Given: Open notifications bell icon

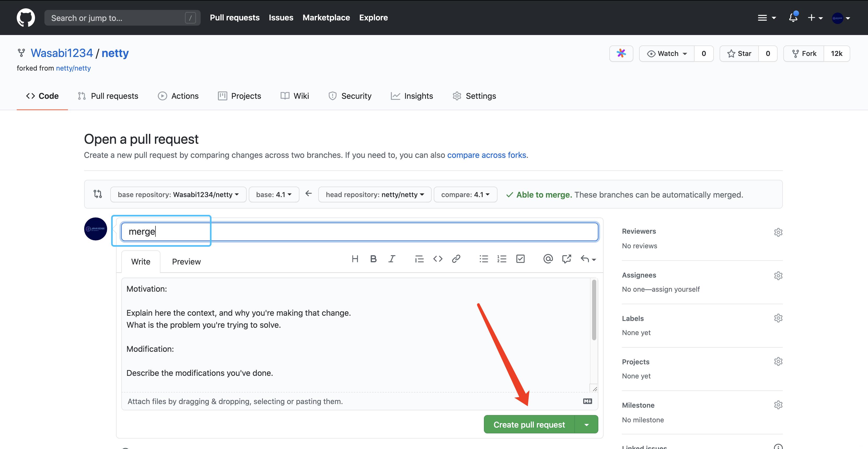Looking at the screenshot, I should point(793,18).
